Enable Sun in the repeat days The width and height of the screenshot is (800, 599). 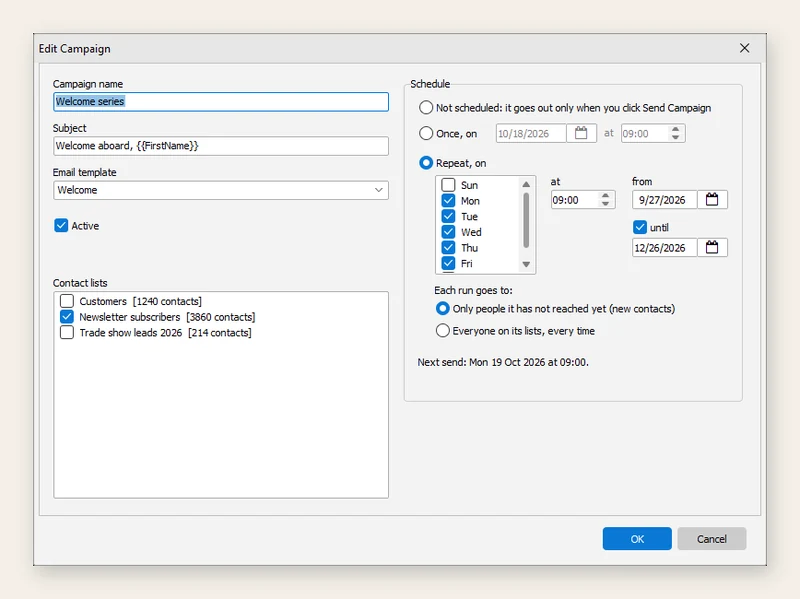coord(448,185)
